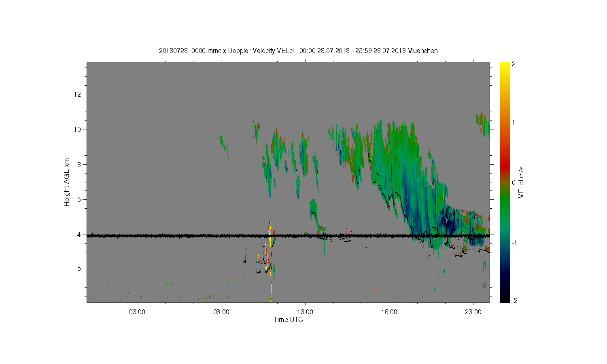The height and width of the screenshot is (364, 607).
Task: Click the dark blue velocity patch near 21:30
Action: coord(448,222)
